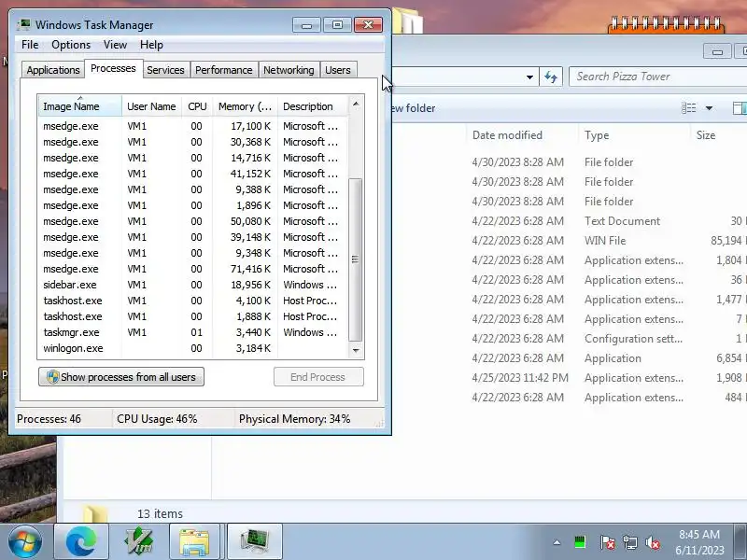Sort processes by CPU column
The width and height of the screenshot is (747, 560).
tap(197, 106)
